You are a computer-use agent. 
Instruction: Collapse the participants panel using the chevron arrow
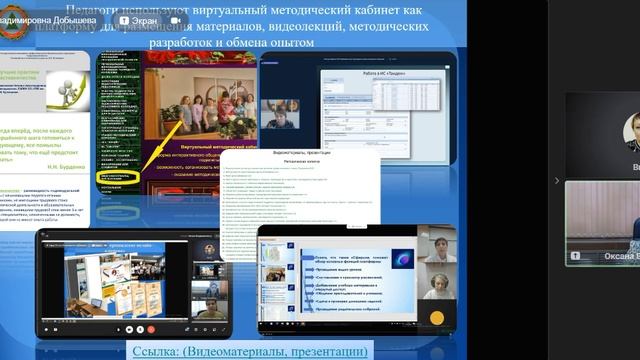point(557,180)
